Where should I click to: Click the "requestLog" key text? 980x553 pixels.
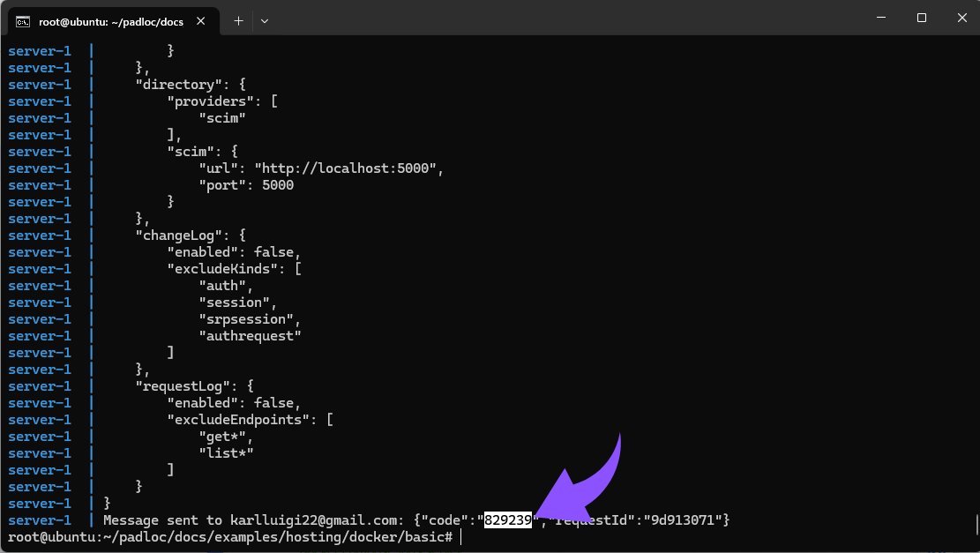pyautogui.click(x=183, y=386)
